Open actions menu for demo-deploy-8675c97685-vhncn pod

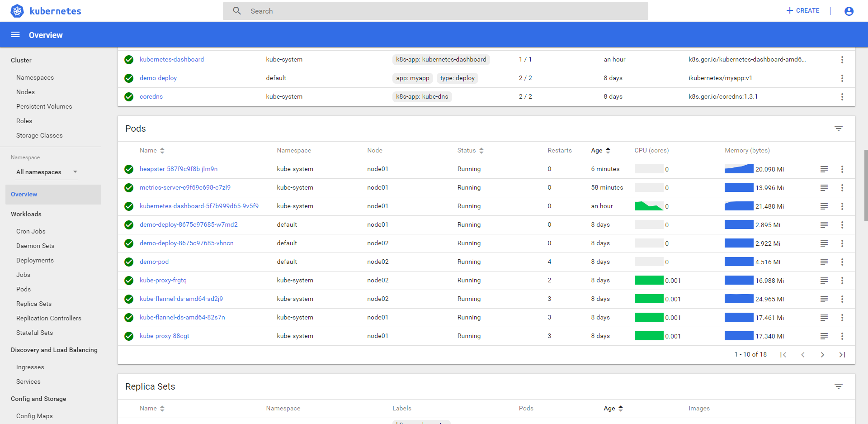(x=842, y=243)
